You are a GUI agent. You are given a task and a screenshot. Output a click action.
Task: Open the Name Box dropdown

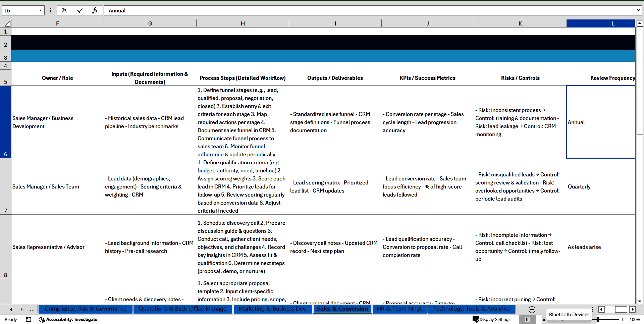tap(40, 10)
